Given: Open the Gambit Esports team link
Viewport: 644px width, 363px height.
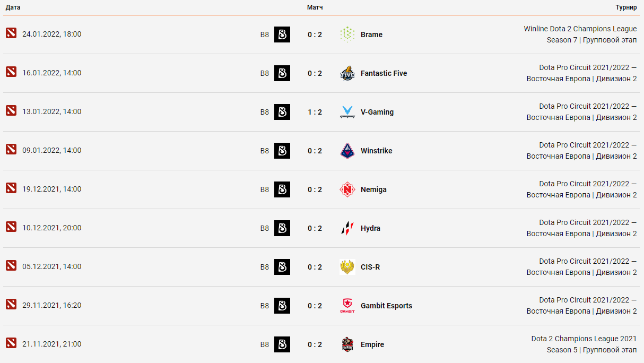Looking at the screenshot, I should (386, 306).
